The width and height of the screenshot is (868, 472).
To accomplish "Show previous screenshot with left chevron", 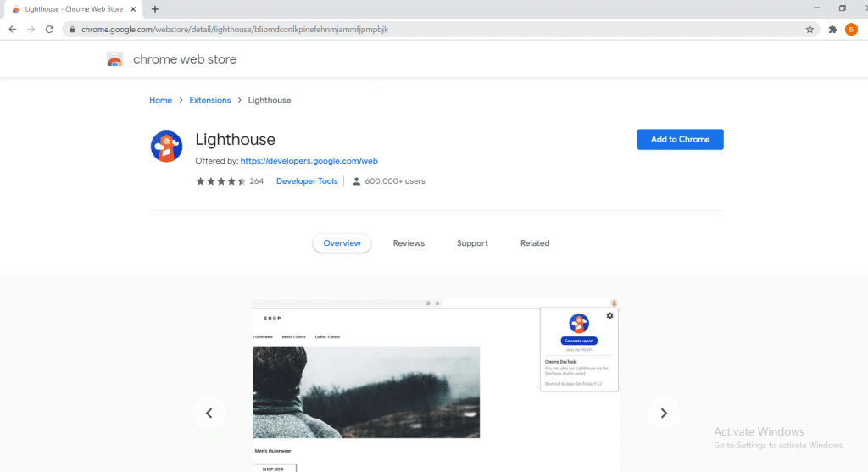I will point(209,414).
